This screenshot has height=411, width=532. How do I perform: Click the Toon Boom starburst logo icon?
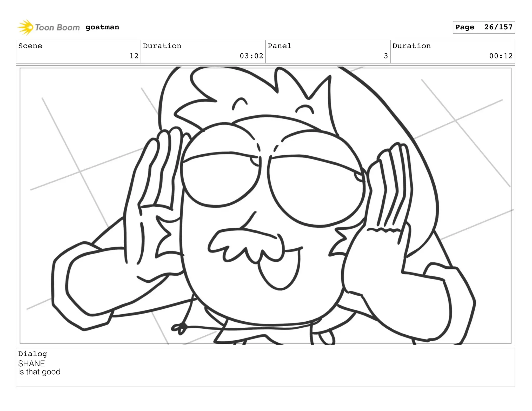25,27
